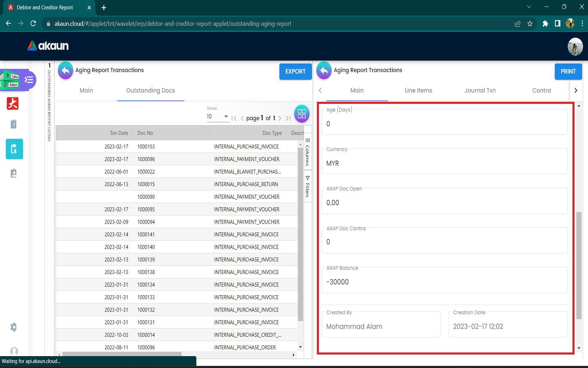This screenshot has width=588, height=368.
Task: Open the grid view toggle icon
Action: (302, 114)
